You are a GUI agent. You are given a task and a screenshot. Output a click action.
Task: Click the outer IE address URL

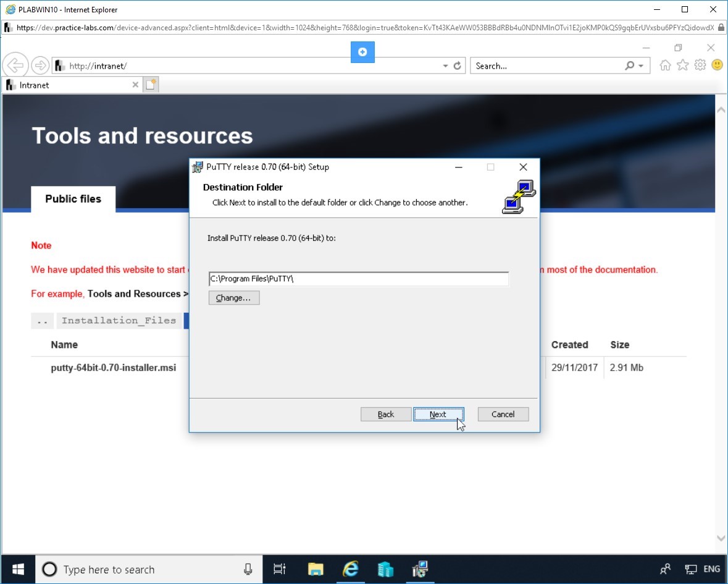tap(365, 28)
